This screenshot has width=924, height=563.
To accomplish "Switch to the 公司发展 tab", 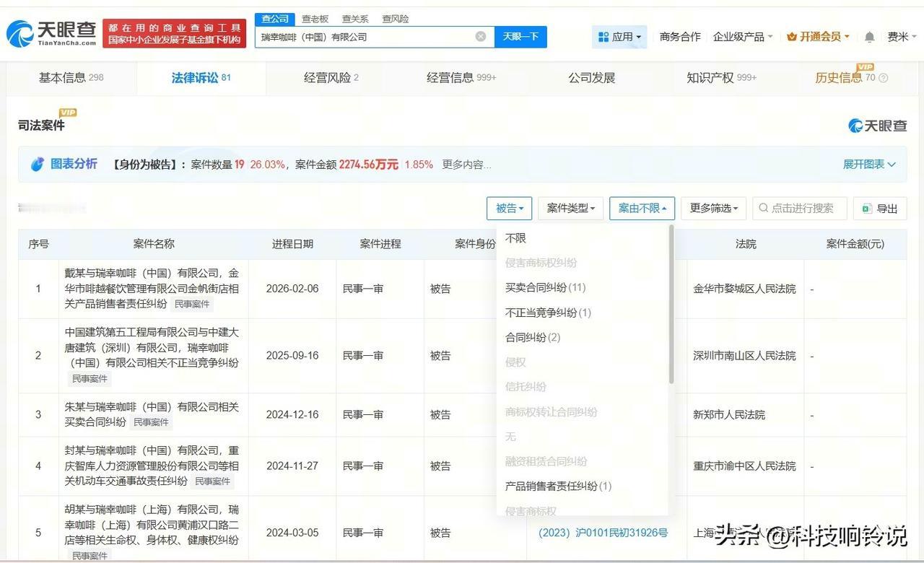I will 591,78.
